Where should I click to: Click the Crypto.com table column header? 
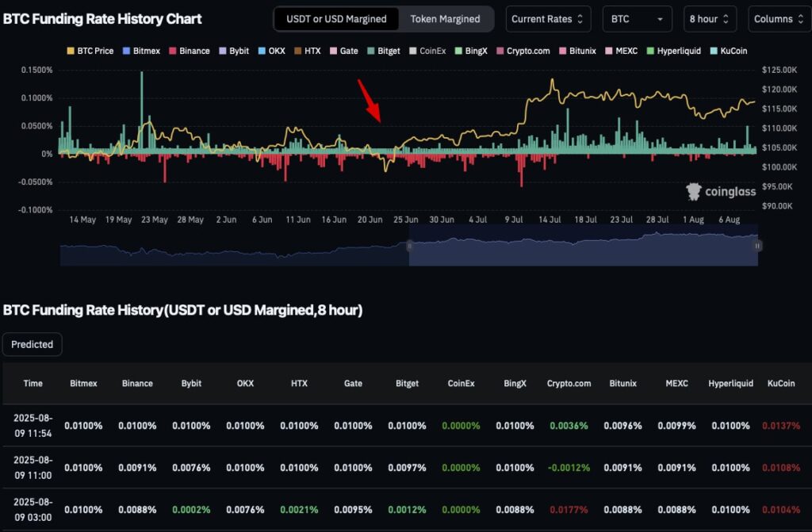(569, 383)
